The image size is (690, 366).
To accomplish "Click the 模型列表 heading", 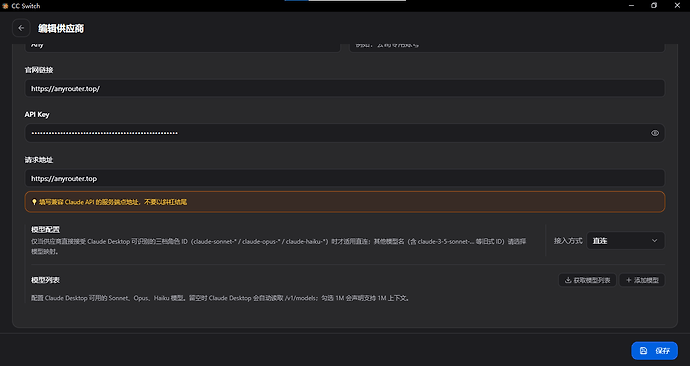I will tap(45, 280).
